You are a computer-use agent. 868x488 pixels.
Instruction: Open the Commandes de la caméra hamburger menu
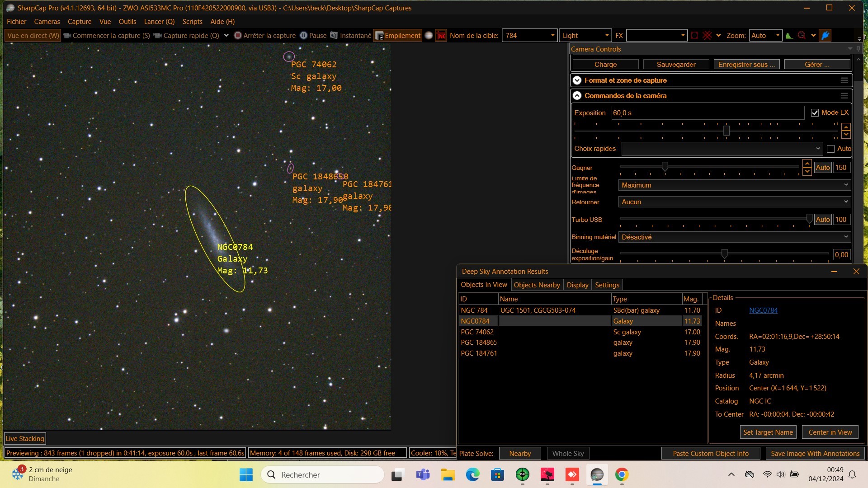(x=844, y=96)
